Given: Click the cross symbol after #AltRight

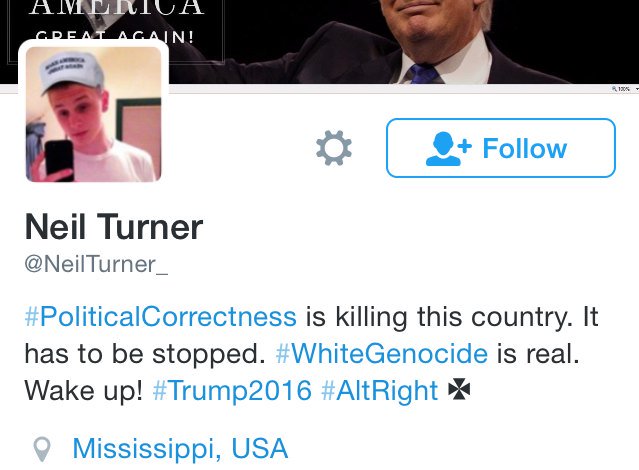Looking at the screenshot, I should 459,389.
